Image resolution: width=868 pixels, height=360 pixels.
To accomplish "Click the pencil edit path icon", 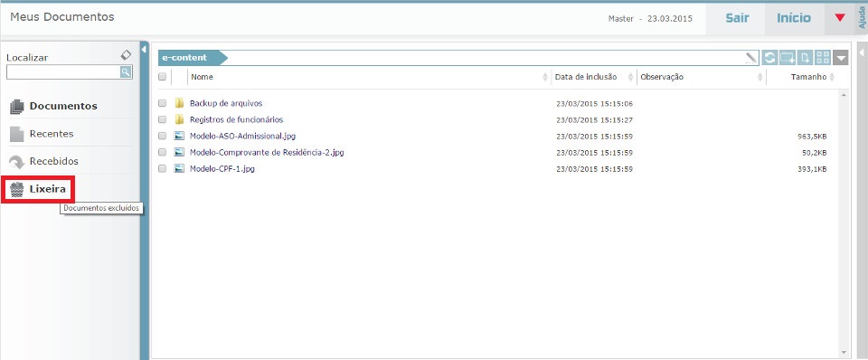I will (x=750, y=57).
